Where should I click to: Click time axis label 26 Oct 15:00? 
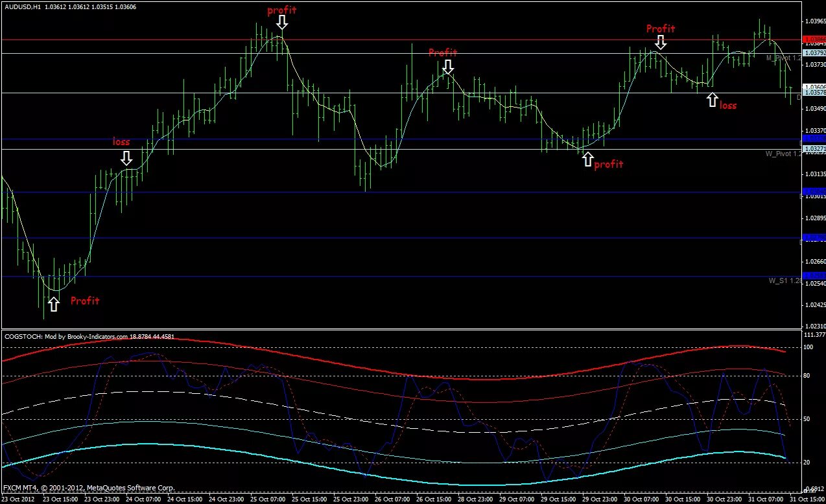pyautogui.click(x=434, y=499)
